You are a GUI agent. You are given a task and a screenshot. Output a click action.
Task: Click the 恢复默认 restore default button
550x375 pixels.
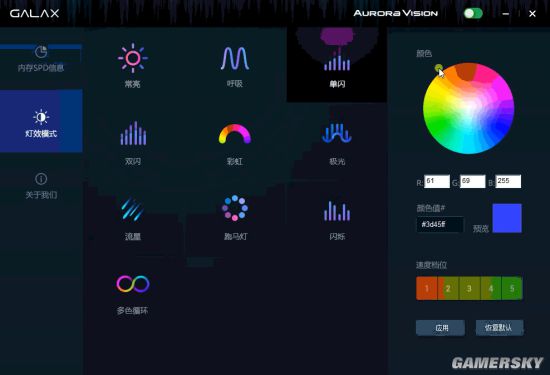point(499,328)
